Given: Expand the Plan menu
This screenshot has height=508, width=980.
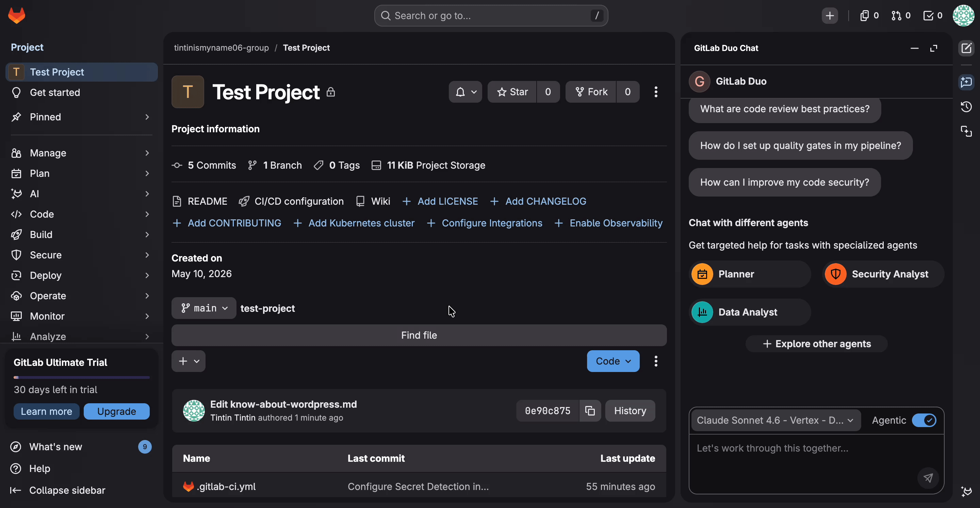Looking at the screenshot, I should pyautogui.click(x=81, y=173).
